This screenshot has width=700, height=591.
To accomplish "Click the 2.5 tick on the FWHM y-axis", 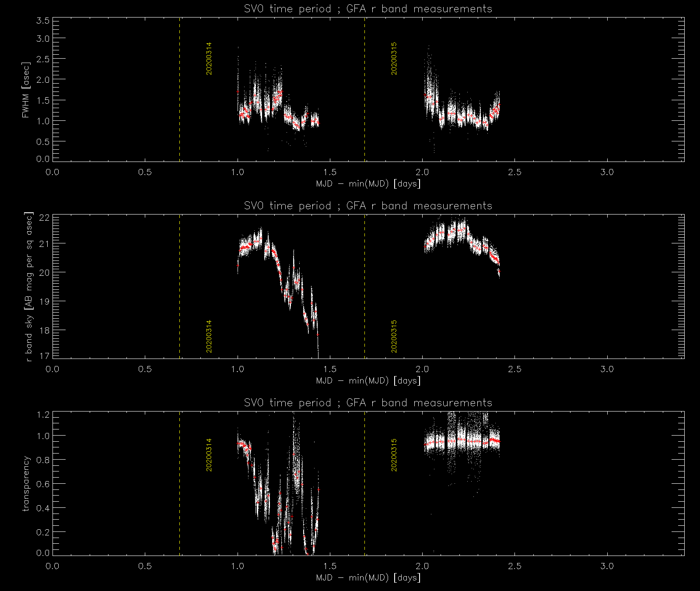I will (43, 59).
